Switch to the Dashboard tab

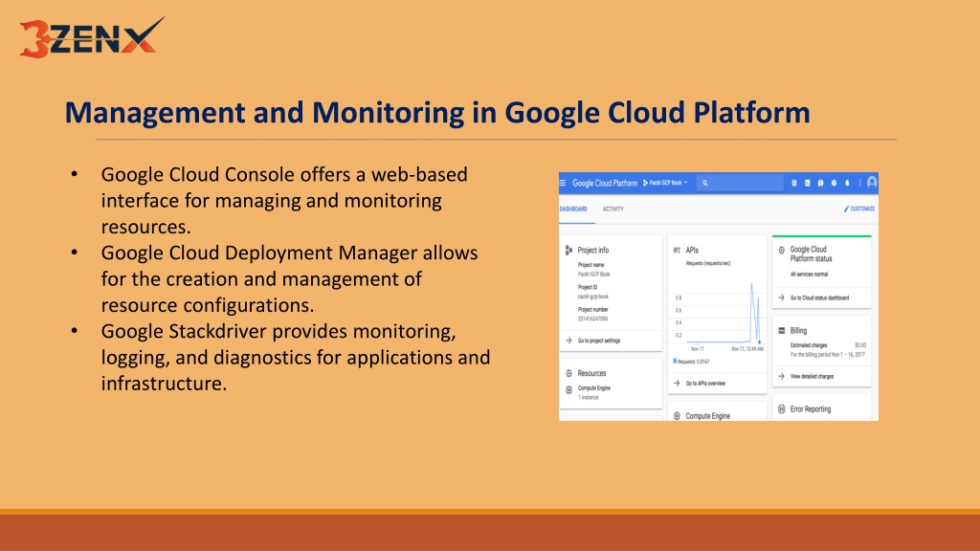click(573, 209)
